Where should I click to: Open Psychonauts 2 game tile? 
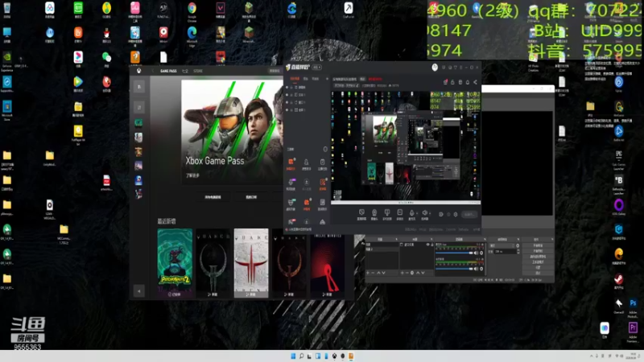[x=175, y=263]
